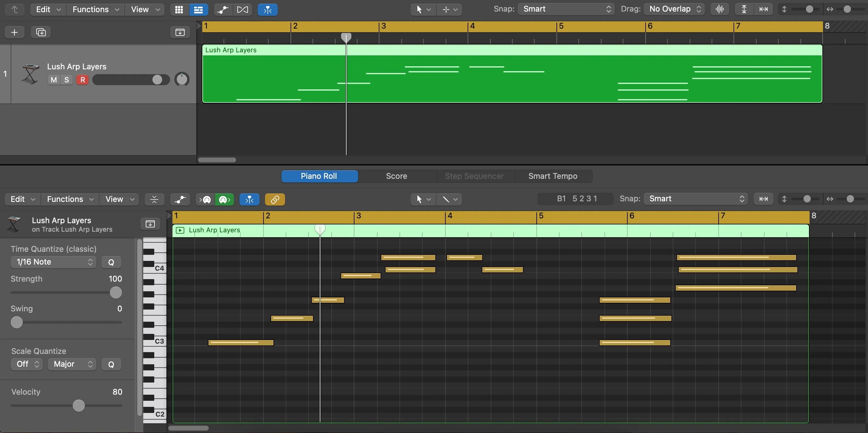Click the Catch Playhead icon in piano roll
The height and width of the screenshot is (433, 868).
click(249, 199)
